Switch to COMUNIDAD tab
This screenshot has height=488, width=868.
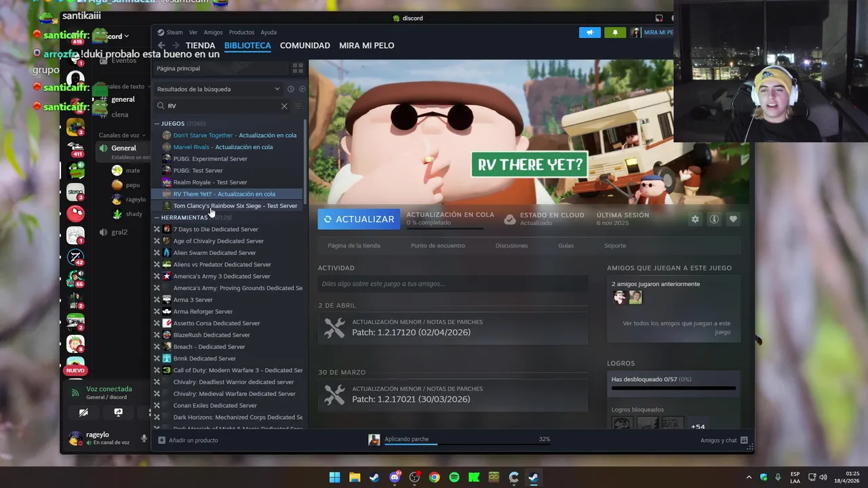pyautogui.click(x=305, y=45)
